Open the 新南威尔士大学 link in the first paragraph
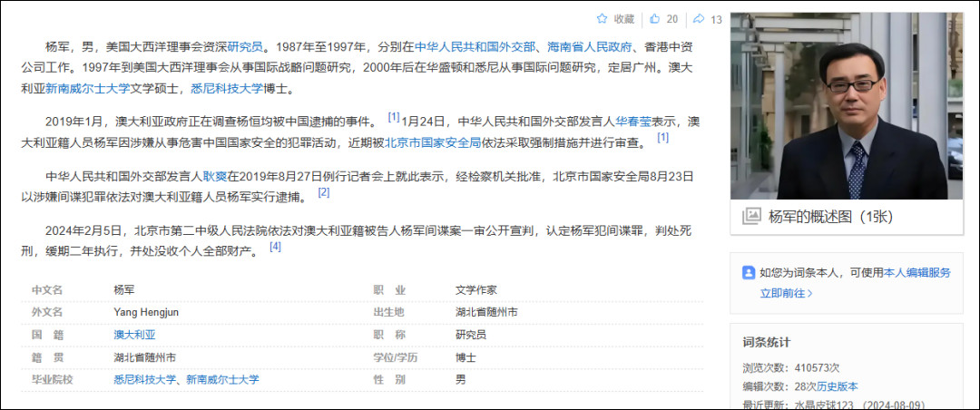The image size is (980, 410). (x=87, y=89)
